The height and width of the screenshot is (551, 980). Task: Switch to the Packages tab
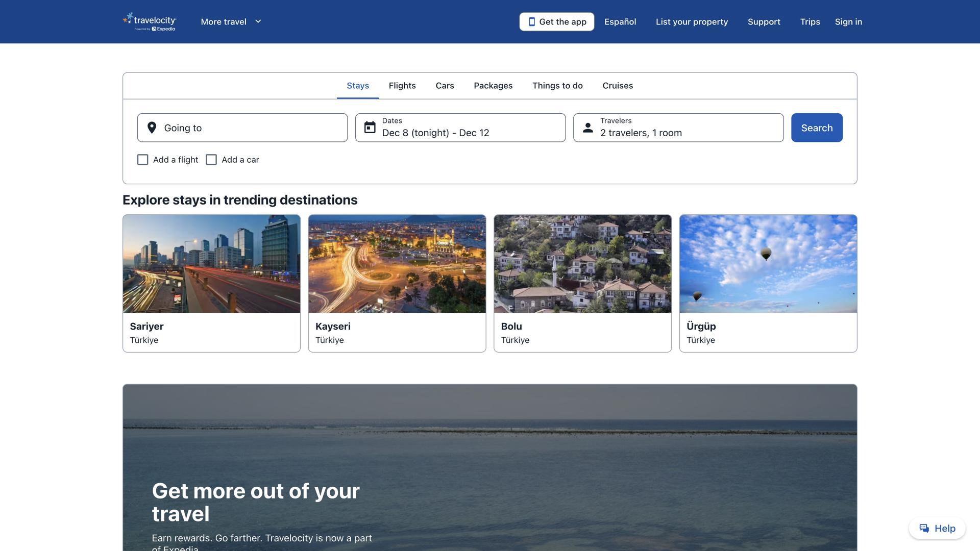click(493, 85)
